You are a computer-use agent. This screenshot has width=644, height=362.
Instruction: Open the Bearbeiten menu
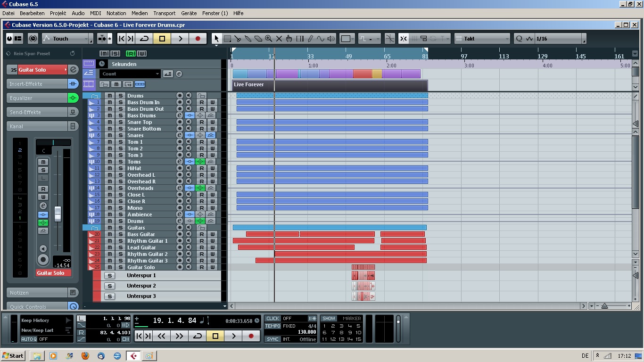32,13
